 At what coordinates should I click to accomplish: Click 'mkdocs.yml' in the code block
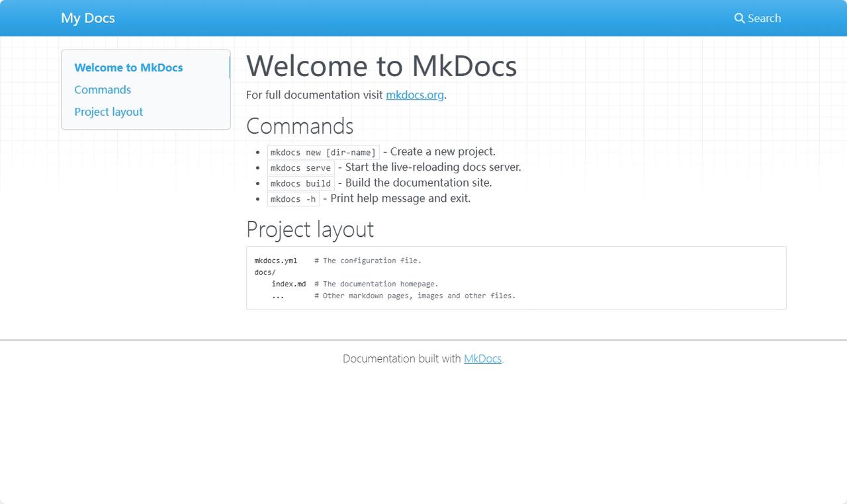(276, 261)
